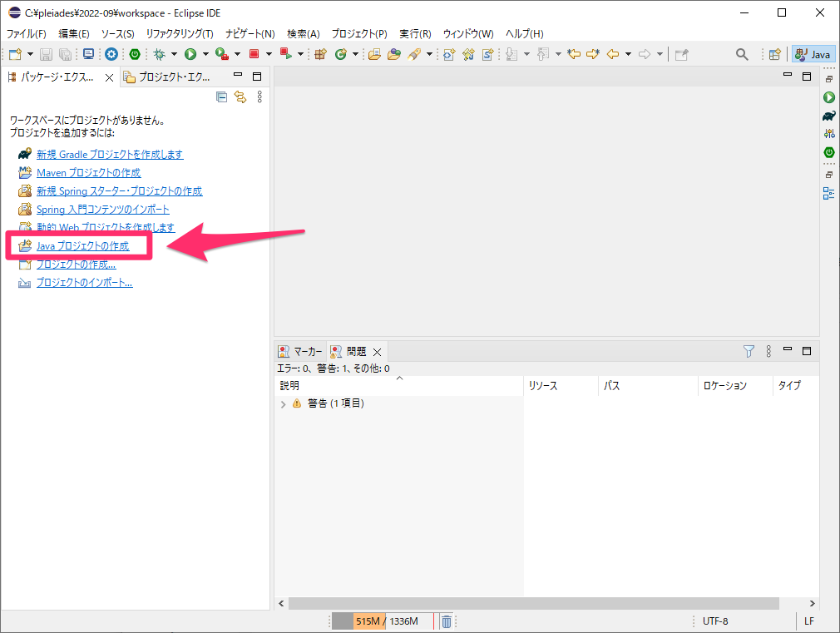The width and height of the screenshot is (840, 633).
Task: Open the New Java Class dropdown arrow
Action: 355,54
